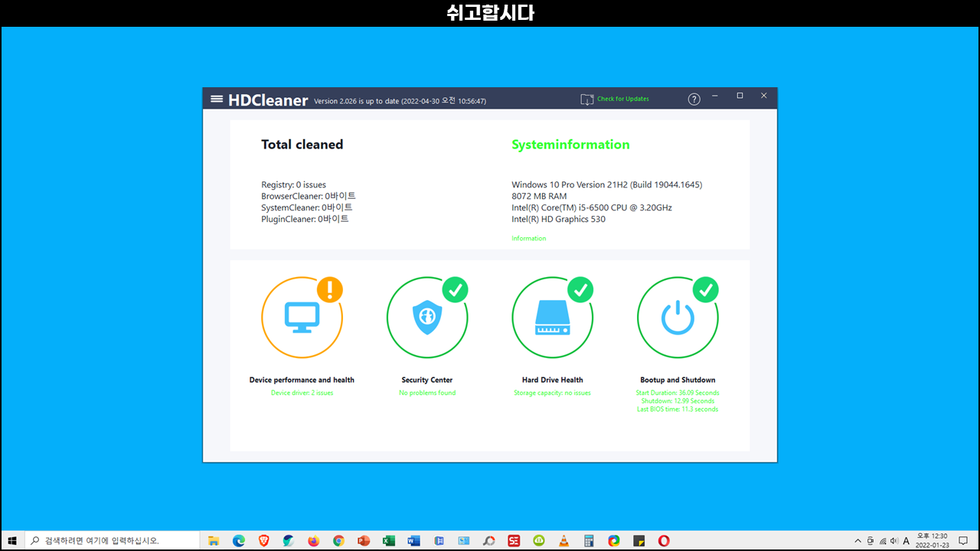Open the sticky notes taskbar icon
980x551 pixels.
pos(639,540)
